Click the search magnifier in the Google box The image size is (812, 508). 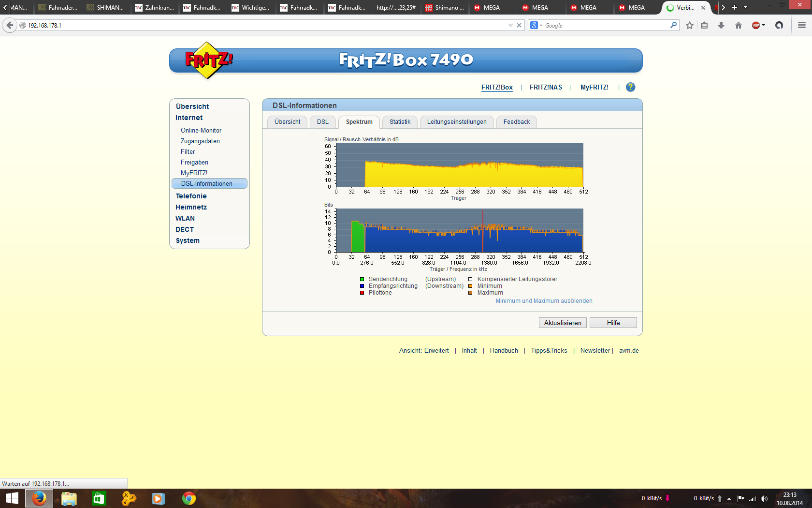coord(673,25)
